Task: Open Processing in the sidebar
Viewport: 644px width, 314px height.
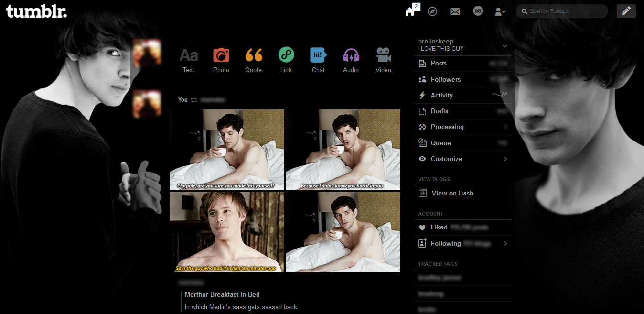Action: [462, 127]
